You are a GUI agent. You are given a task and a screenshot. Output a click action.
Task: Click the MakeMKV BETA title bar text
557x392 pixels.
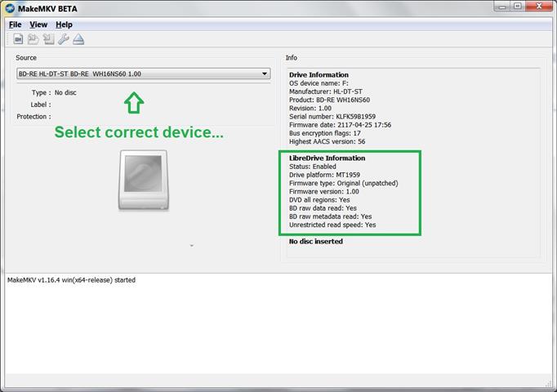click(x=47, y=9)
